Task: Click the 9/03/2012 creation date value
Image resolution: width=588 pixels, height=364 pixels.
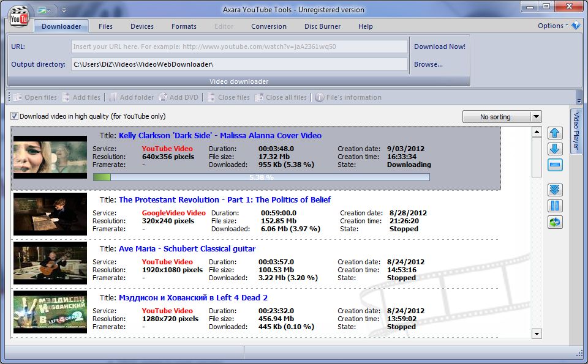Action: (405, 149)
